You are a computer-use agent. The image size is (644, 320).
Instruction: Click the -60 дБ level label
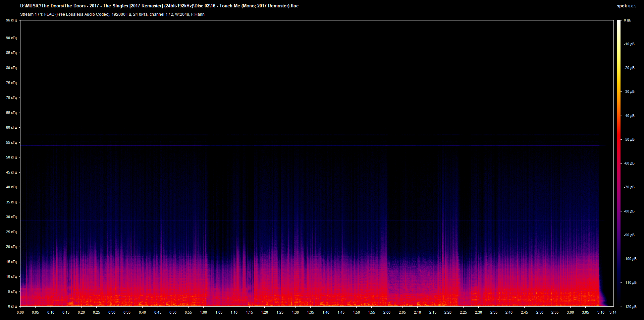(x=629, y=164)
